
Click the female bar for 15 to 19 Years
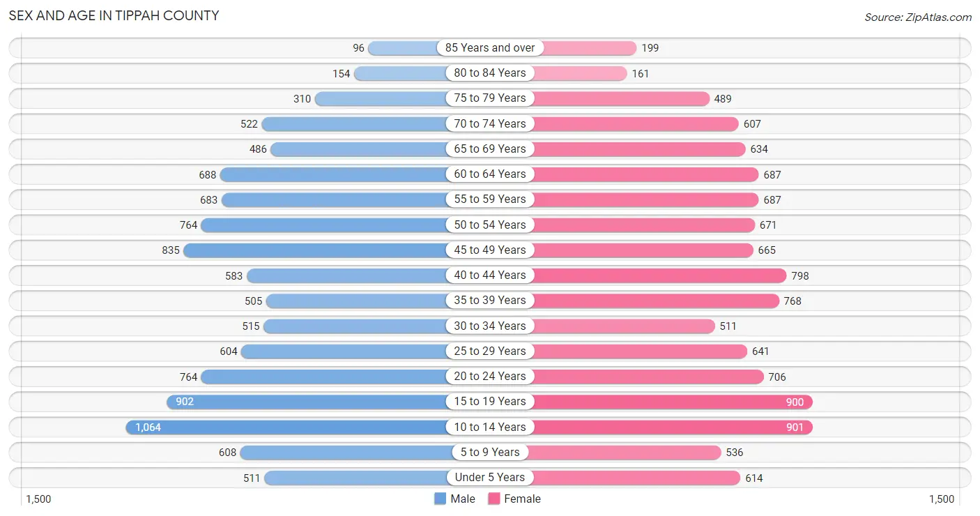point(673,402)
